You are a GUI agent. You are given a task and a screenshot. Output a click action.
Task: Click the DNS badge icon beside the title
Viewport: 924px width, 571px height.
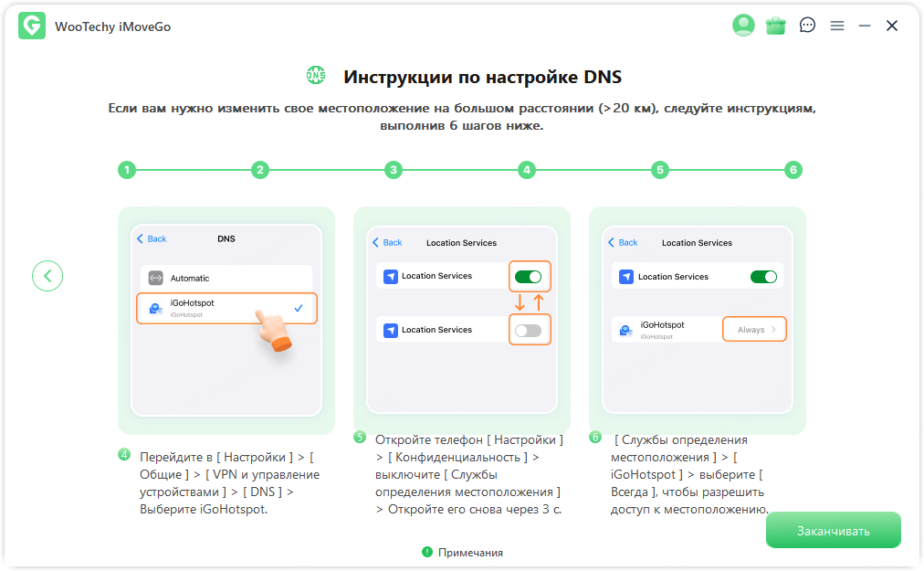(316, 76)
